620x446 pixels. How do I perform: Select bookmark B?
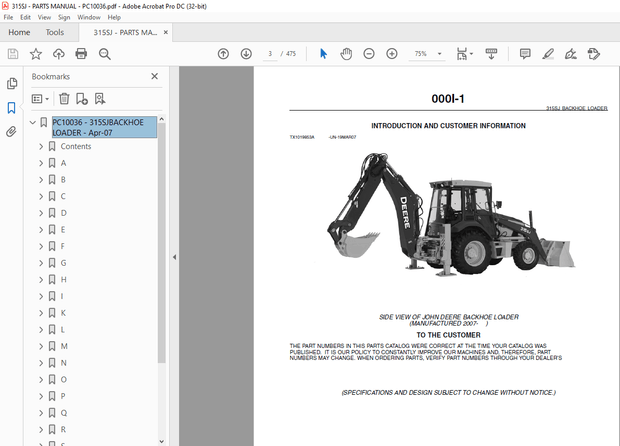(63, 180)
